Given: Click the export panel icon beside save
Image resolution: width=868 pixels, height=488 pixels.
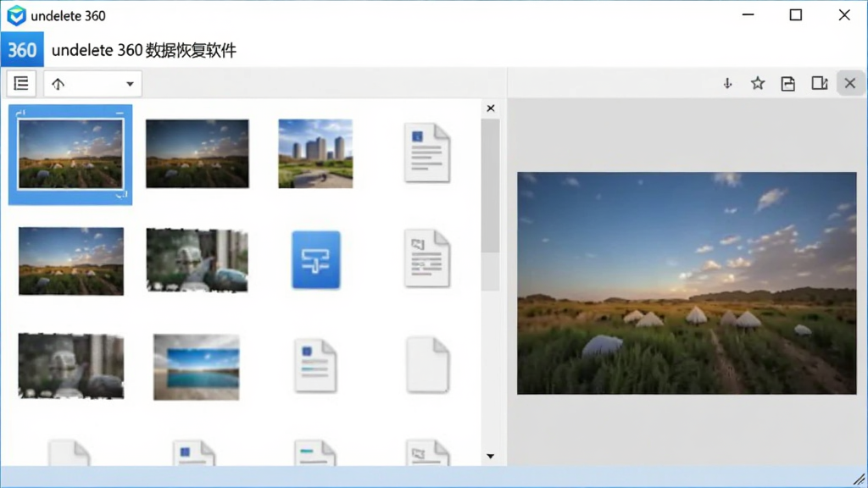Looking at the screenshot, I should tap(820, 84).
